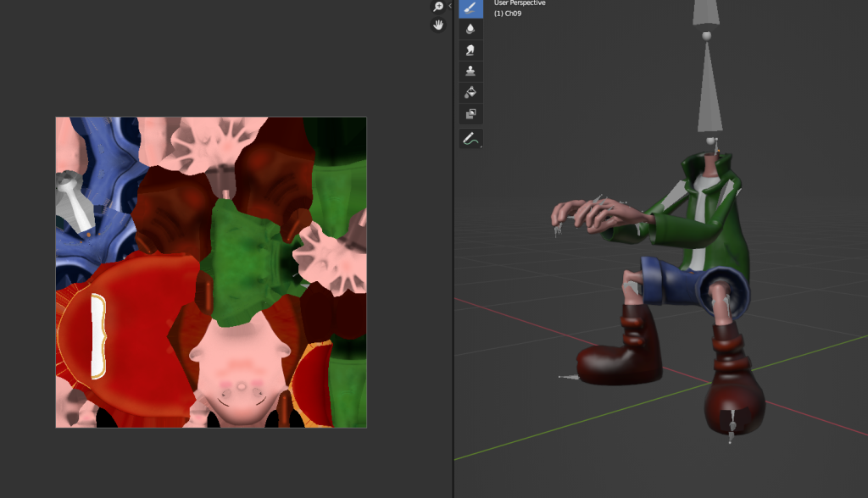This screenshot has width=868, height=498.
Task: Select the Soften tool
Action: tap(471, 29)
